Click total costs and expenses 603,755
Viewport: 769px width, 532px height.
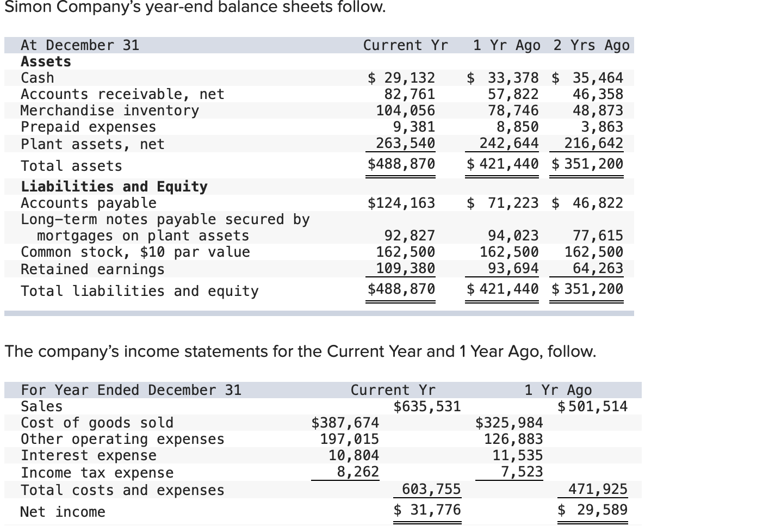click(x=432, y=489)
